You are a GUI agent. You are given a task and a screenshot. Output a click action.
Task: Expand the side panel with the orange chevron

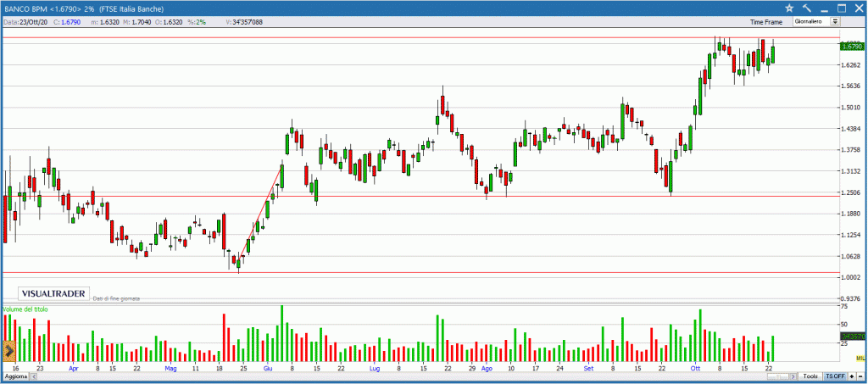click(8, 352)
